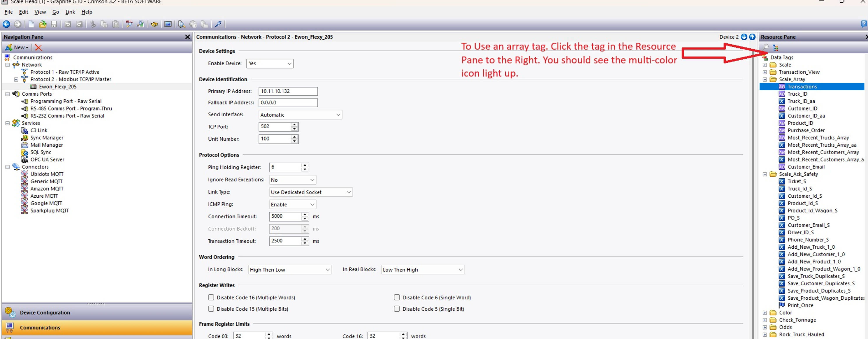Decrease Unit Number with down spinner
Image resolution: width=868 pixels, height=339 pixels.
[x=294, y=141]
